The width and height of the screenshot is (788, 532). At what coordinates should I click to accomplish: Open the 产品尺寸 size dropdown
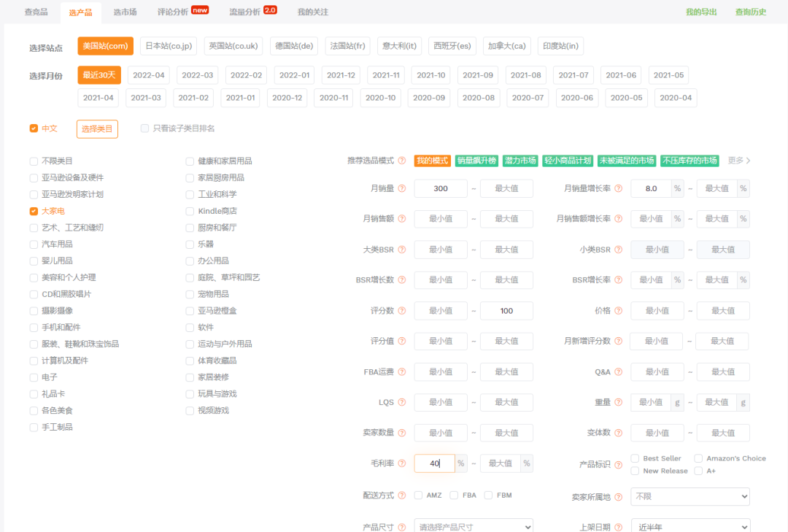click(x=474, y=526)
